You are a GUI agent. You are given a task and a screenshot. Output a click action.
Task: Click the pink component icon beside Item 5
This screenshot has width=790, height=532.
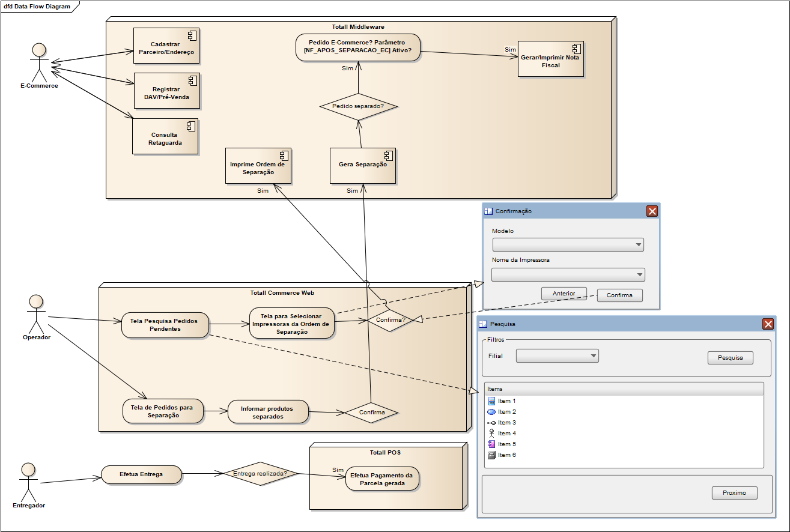(x=491, y=444)
